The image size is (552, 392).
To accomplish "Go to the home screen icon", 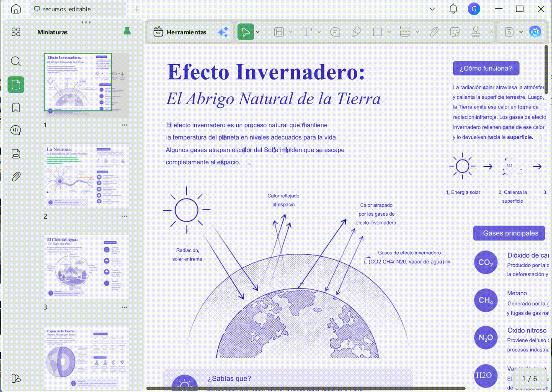I will 15,9.
